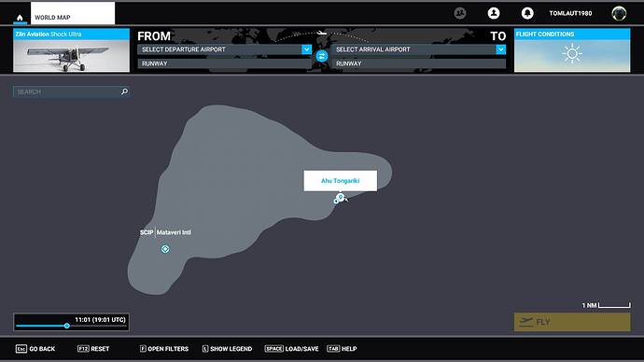Expand the arrival airport dropdown arrow
The width and height of the screenshot is (644, 362).
500,49
